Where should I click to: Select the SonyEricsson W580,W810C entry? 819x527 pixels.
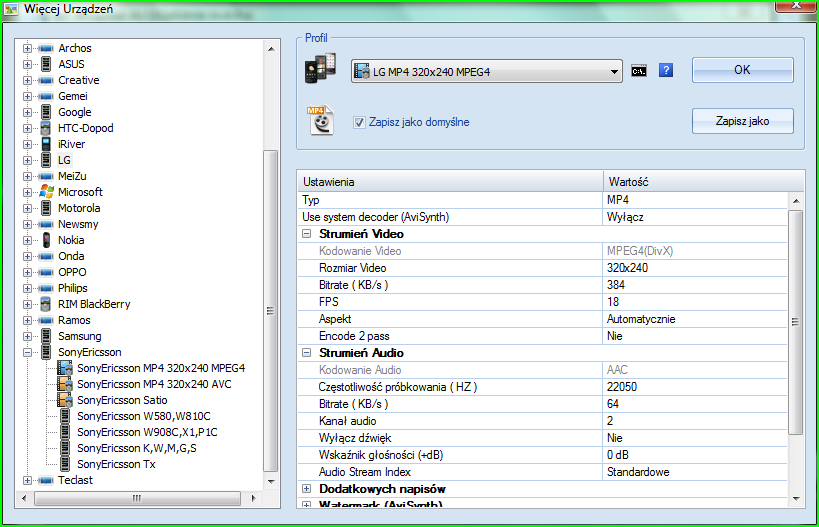[x=143, y=416]
